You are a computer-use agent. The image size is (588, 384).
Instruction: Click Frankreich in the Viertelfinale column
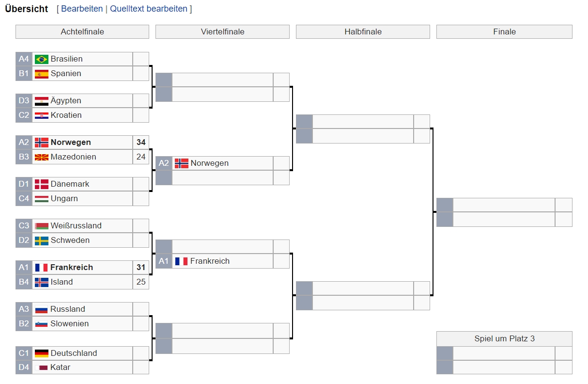(210, 261)
